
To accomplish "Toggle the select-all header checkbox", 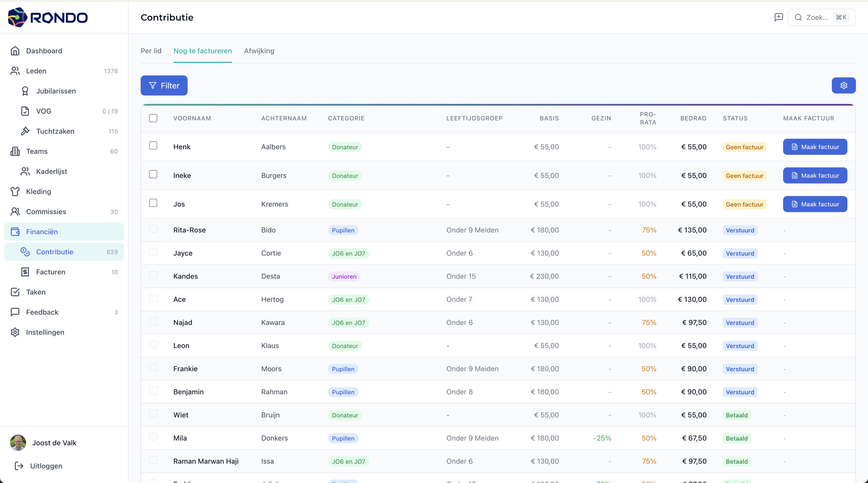I will 153,118.
